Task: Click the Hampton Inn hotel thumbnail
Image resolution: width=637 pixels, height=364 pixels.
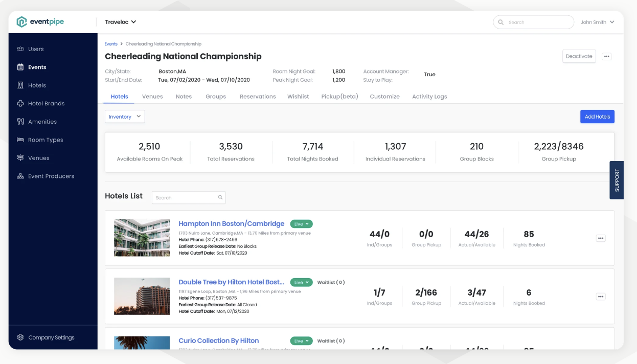Action: (142, 238)
